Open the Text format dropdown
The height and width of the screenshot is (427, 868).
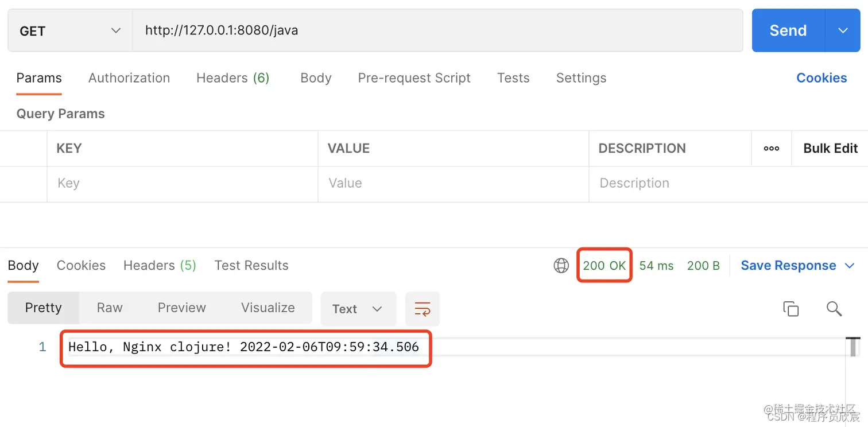(358, 309)
